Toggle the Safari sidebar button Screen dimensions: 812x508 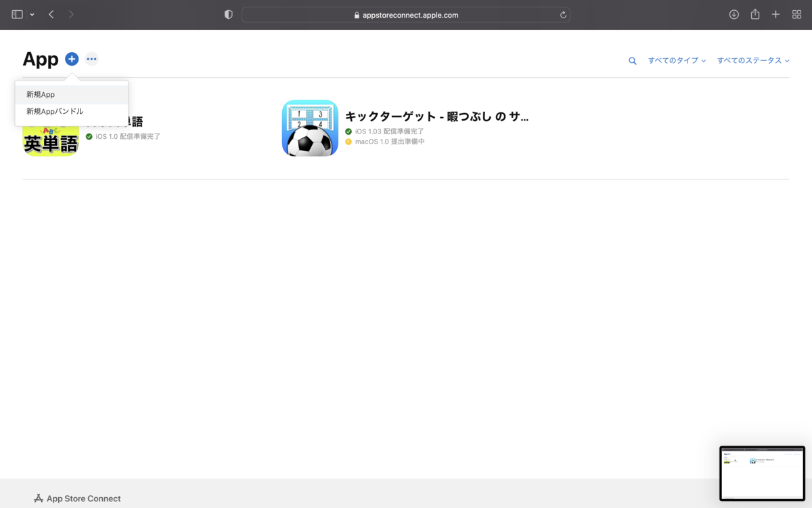click(18, 14)
